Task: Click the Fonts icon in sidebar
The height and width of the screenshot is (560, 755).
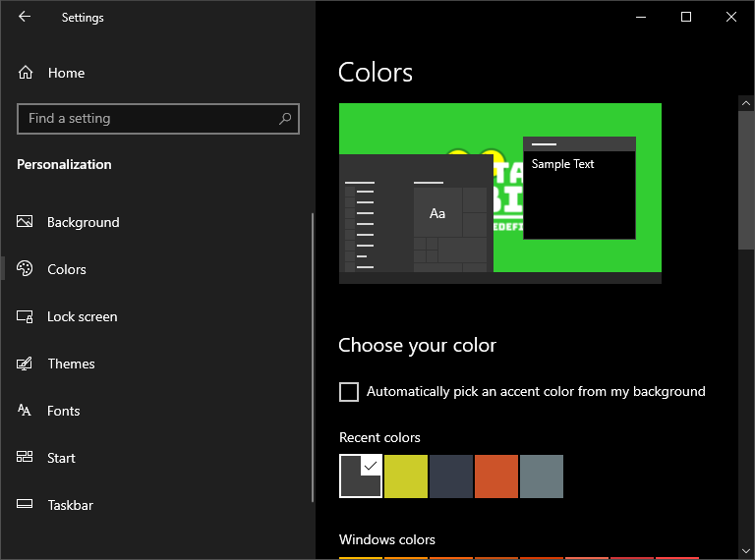Action: [26, 411]
